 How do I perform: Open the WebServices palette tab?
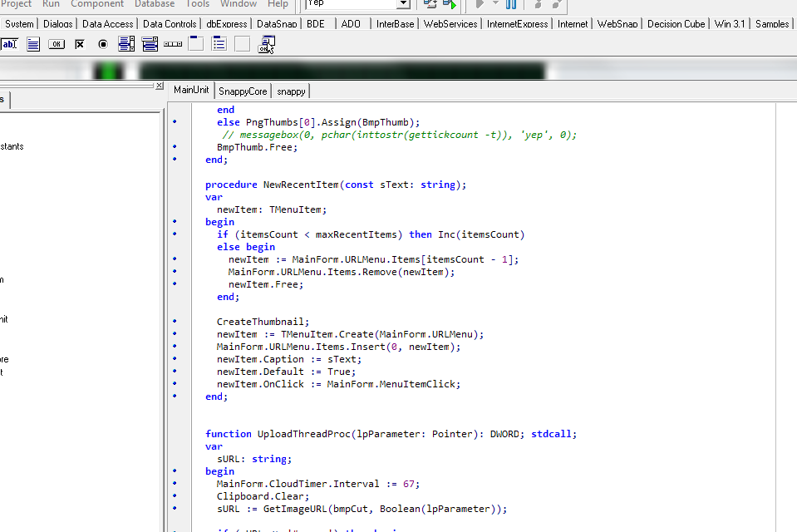(450, 24)
